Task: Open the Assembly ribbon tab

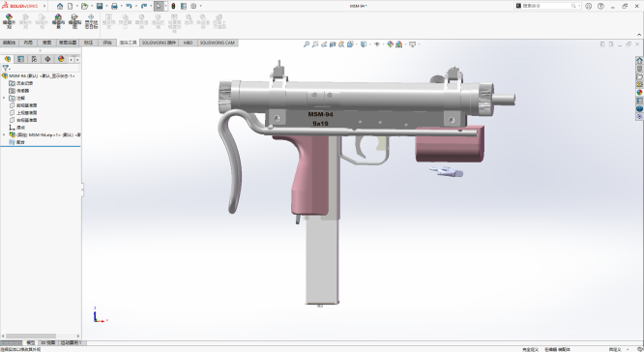Action: 9,43
